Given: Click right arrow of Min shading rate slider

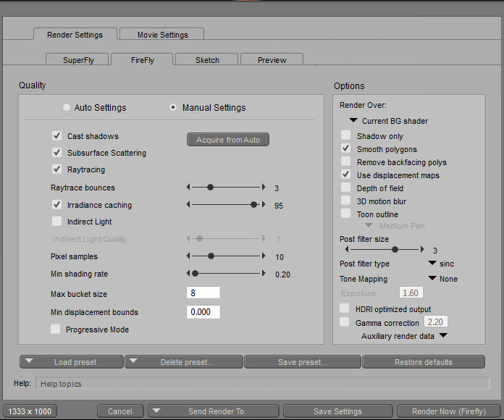Looking at the screenshot, I should click(x=264, y=274).
